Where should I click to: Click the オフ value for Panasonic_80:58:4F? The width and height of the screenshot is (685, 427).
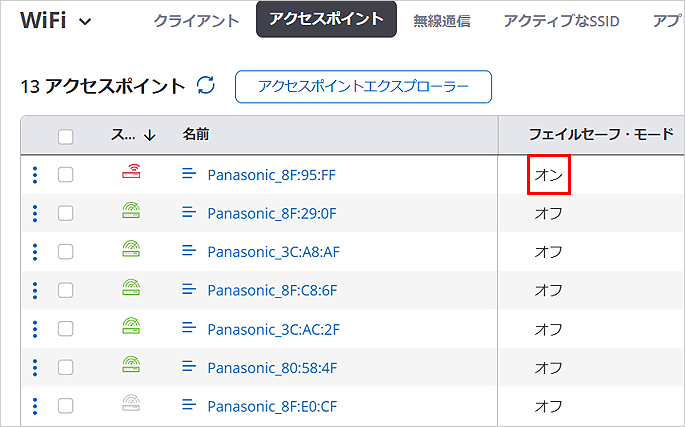[x=549, y=368]
